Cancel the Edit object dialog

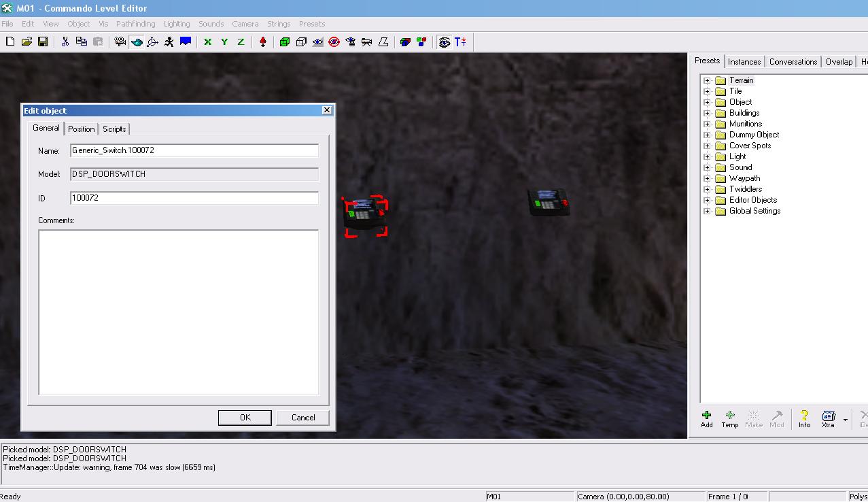click(x=303, y=418)
